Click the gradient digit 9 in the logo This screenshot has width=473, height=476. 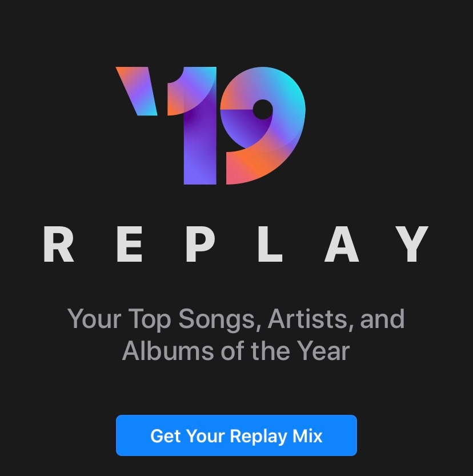pyautogui.click(x=263, y=126)
